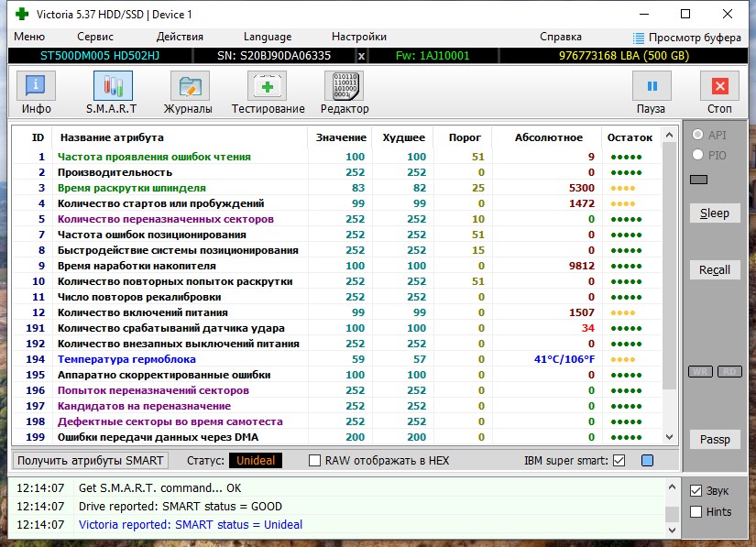This screenshot has height=547, width=756.
Task: Click the log panel scroll down arrow
Action: click(x=672, y=531)
